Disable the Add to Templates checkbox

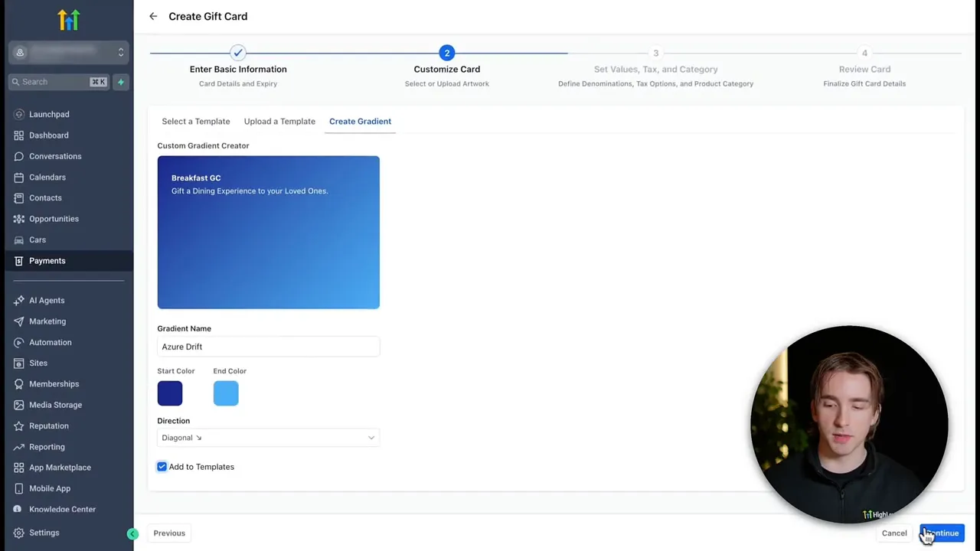(162, 467)
